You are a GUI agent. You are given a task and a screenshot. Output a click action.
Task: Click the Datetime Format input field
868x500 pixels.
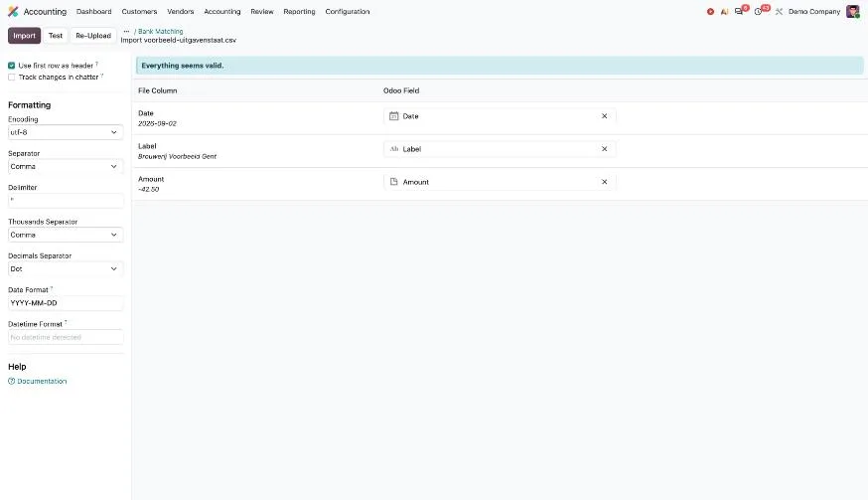(x=66, y=337)
